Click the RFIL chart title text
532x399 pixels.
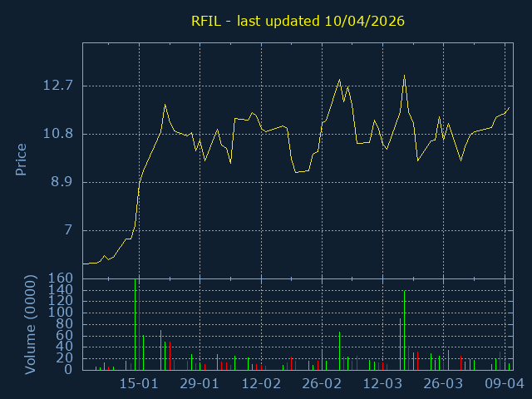click(298, 21)
